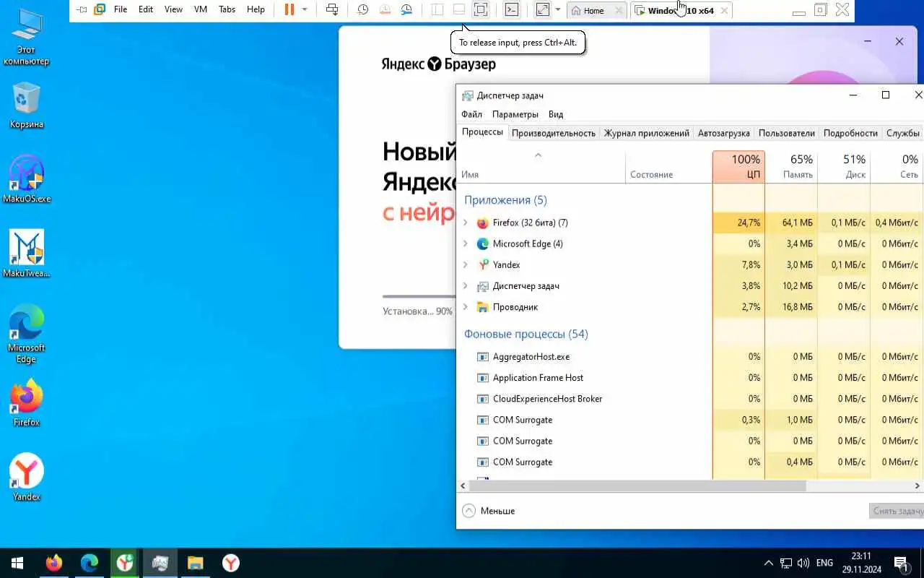
Task: Click the stretch guest display icon
Action: pos(542,9)
